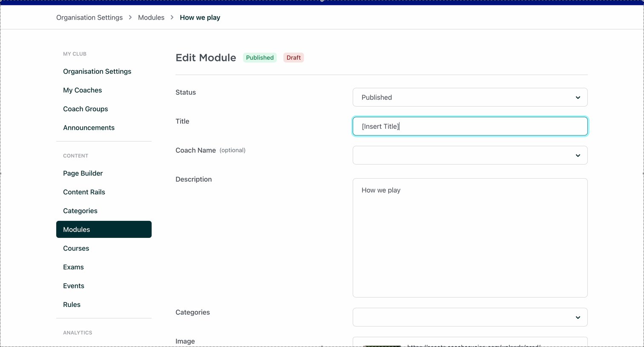Click the Title input field

click(470, 126)
